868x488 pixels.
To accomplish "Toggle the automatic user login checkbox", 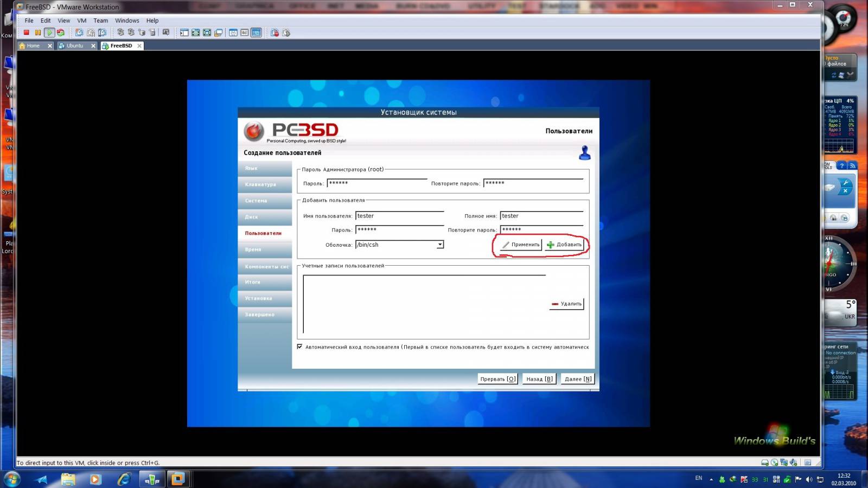I will pos(299,346).
